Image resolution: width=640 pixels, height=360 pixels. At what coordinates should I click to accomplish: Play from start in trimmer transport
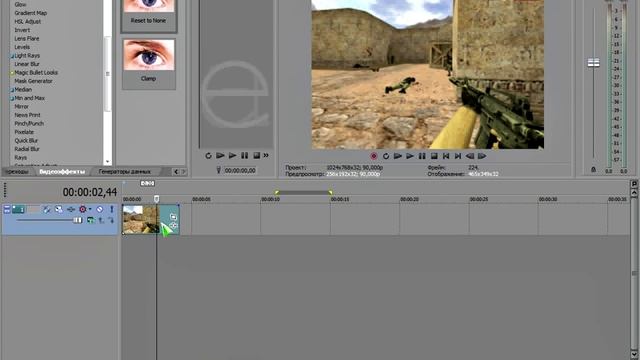(220, 156)
